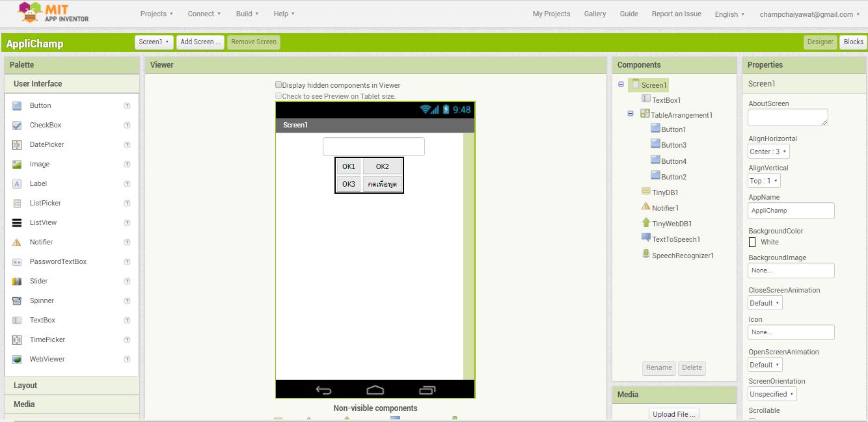Open the Build menu
This screenshot has height=422, width=868.
247,14
